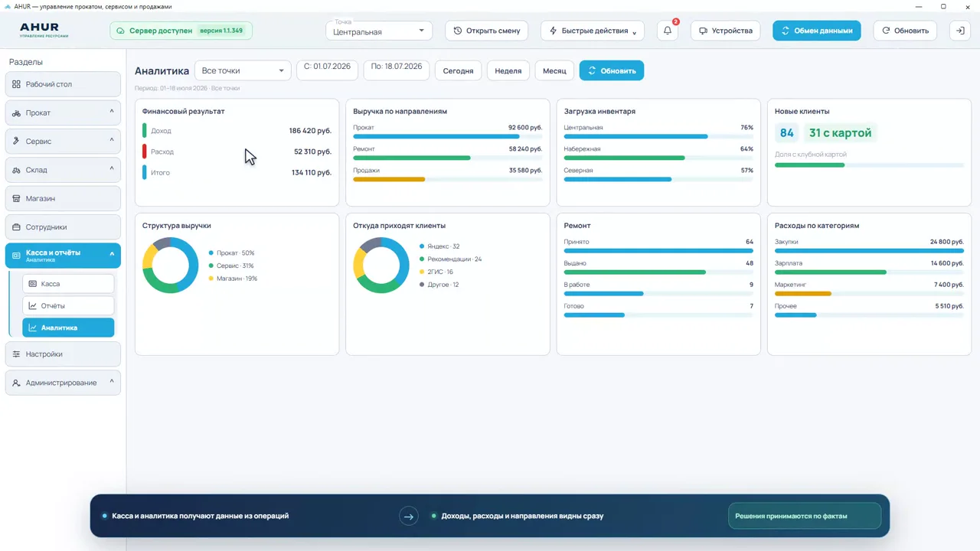Screen dimensions: 980x551
Task: Click the notifications bell icon
Action: click(668, 31)
